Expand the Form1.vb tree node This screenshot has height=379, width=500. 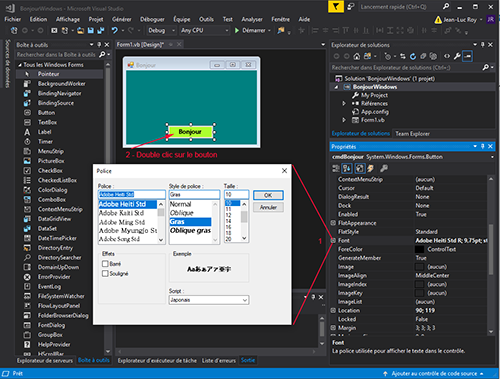point(344,120)
